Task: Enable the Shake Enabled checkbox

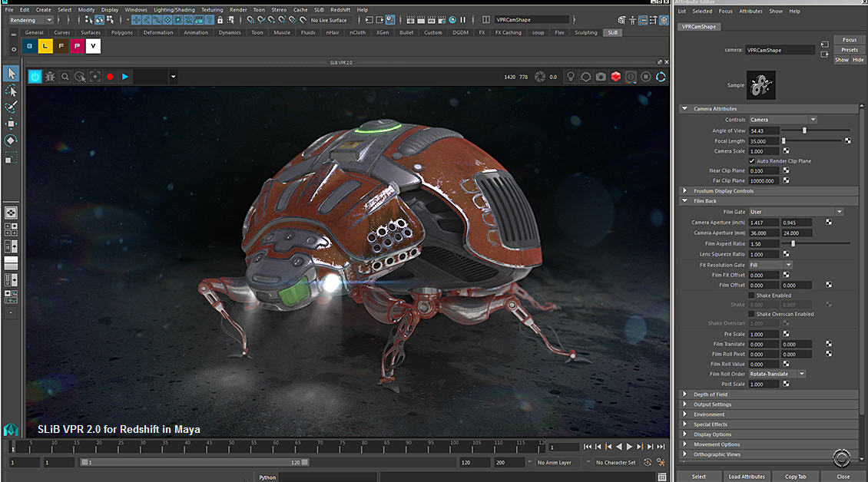Action: click(x=752, y=295)
